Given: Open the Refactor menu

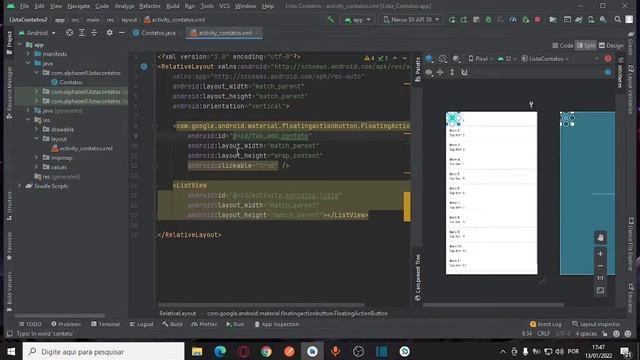Looking at the screenshot, I should coord(150,6).
